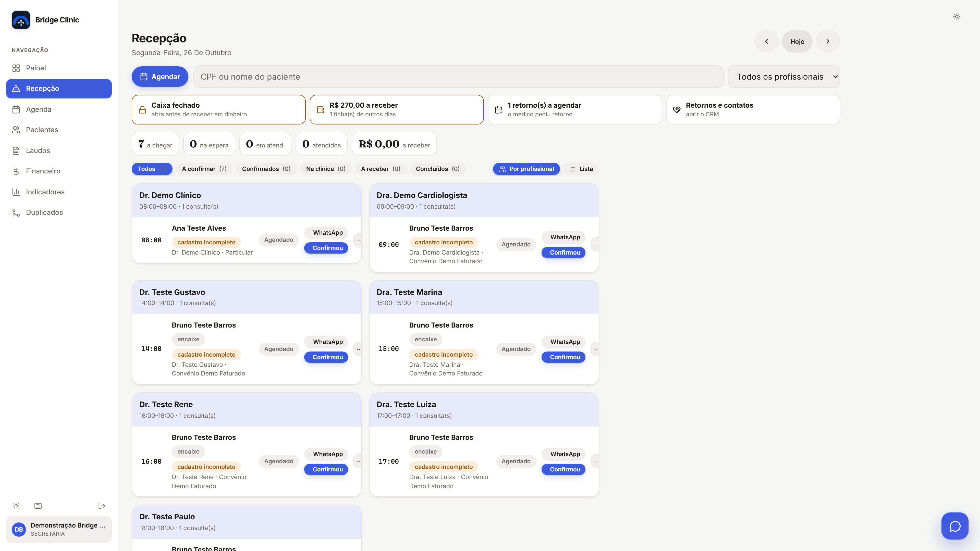
Task: Switch to Por profissional view
Action: click(526, 169)
